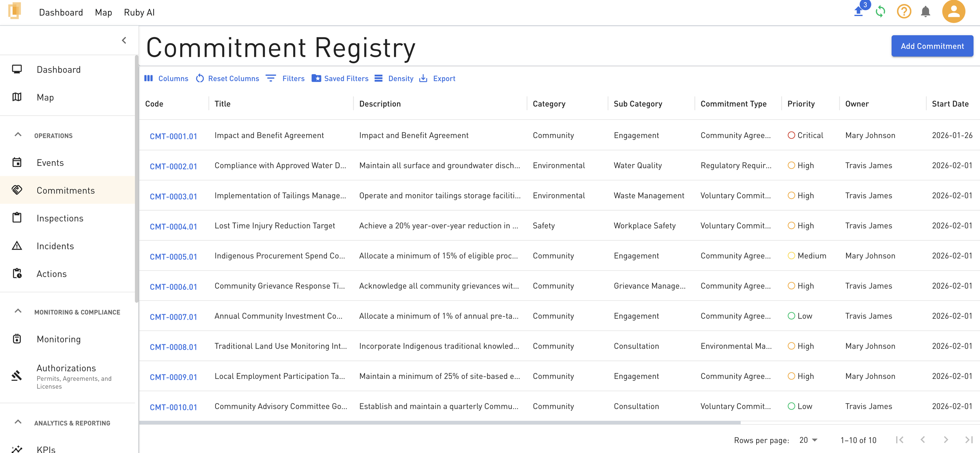Open the rows per page dropdown
980x453 pixels.
(x=808, y=440)
